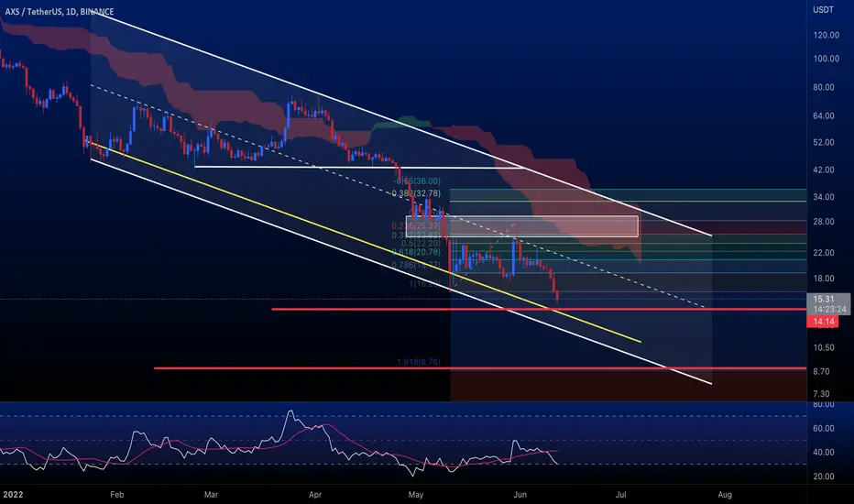Click the Feb label on time axis

[x=116, y=495]
